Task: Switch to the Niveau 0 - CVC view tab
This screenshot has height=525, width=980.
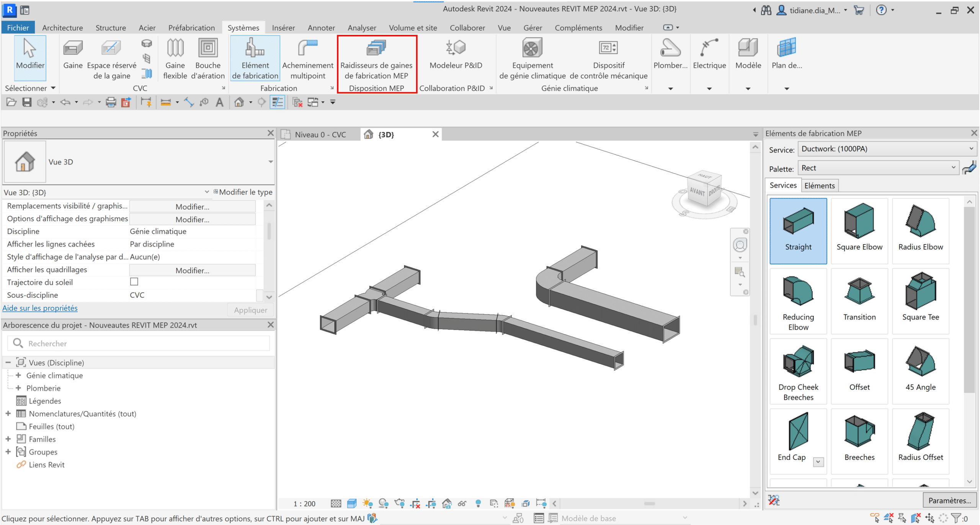Action: pyautogui.click(x=321, y=134)
